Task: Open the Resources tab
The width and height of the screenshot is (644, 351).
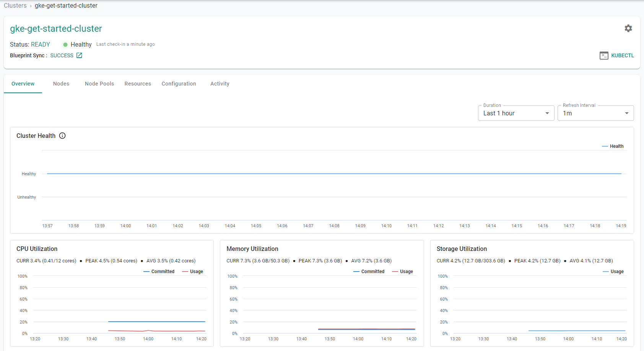Action: (x=138, y=84)
